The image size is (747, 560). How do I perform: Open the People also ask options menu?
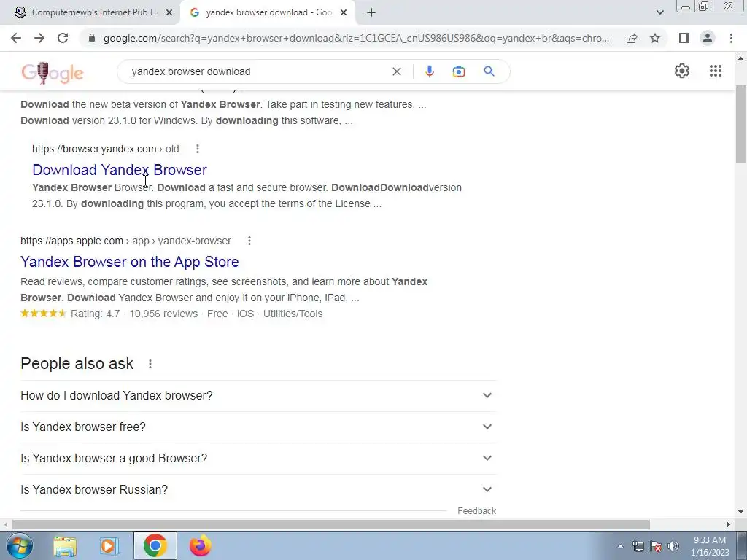pyautogui.click(x=150, y=364)
